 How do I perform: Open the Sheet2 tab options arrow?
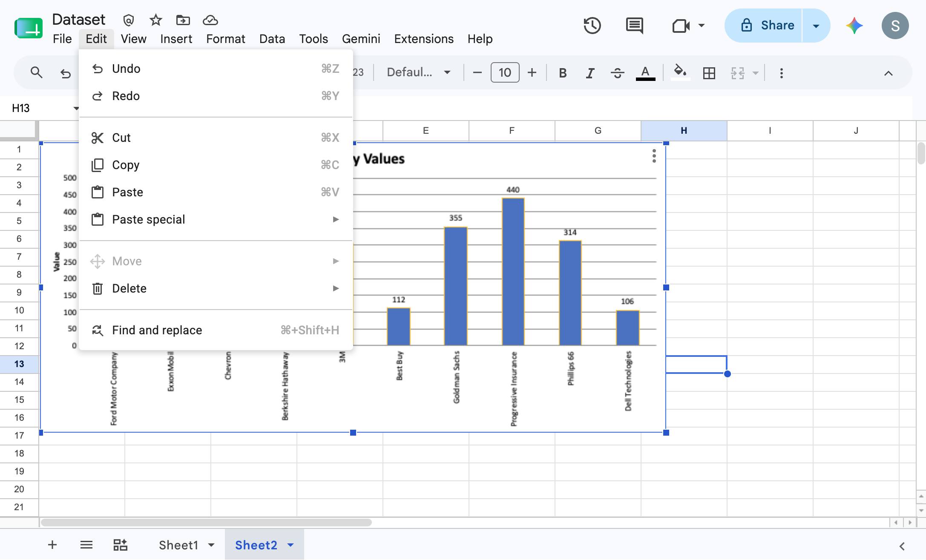[290, 545]
